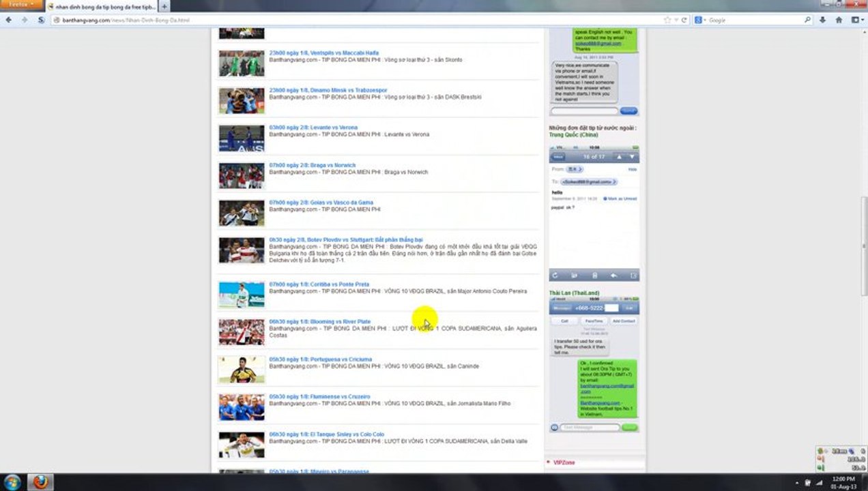Click thumbnail for Blooming vs River Plate
868x491 pixels.
[x=242, y=332]
